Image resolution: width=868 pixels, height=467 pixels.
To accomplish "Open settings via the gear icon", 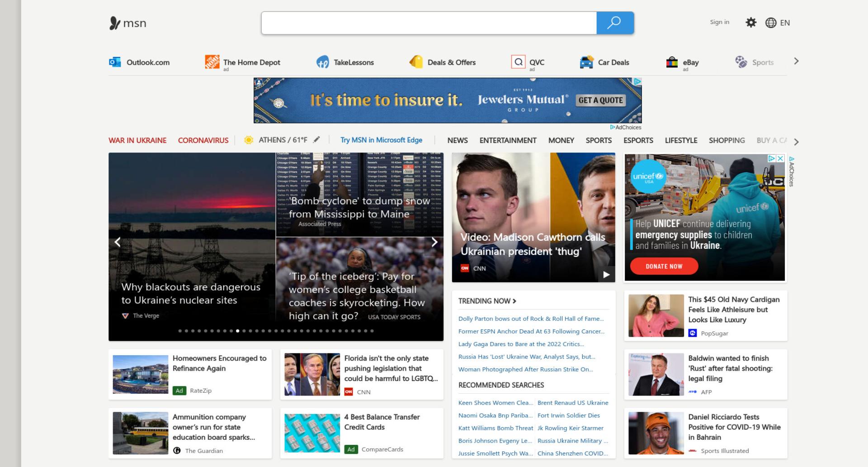I will [751, 23].
